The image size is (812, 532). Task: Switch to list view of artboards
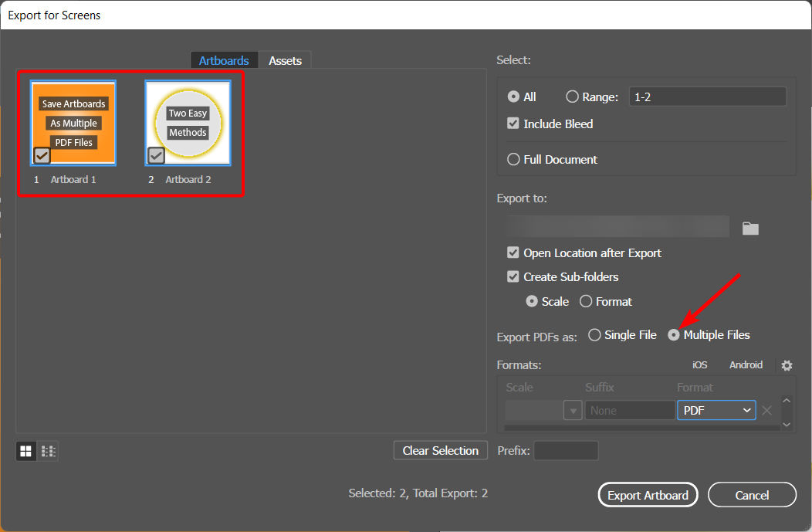(48, 451)
